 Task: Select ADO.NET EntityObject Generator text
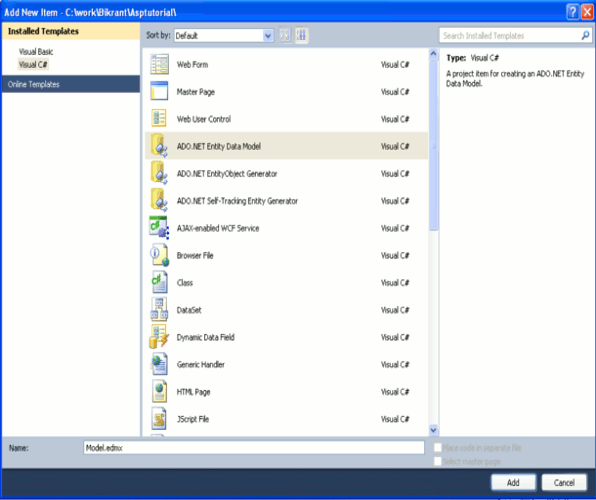coord(227,173)
